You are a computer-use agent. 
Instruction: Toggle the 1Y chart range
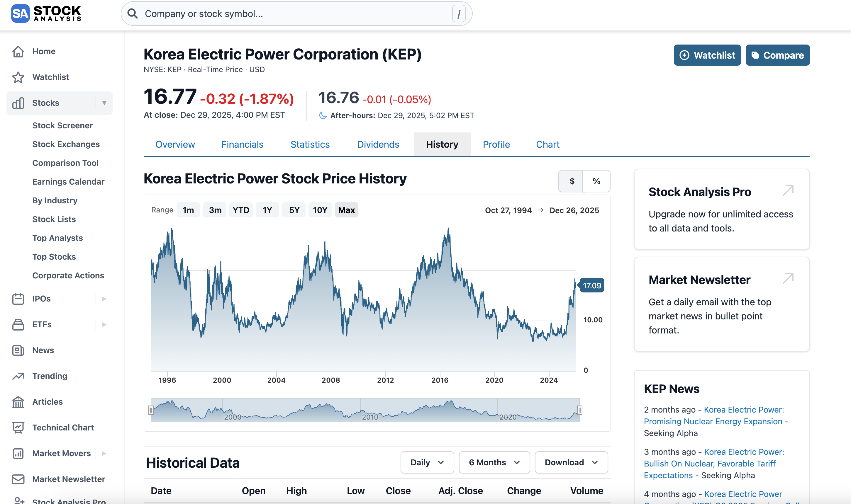(267, 210)
